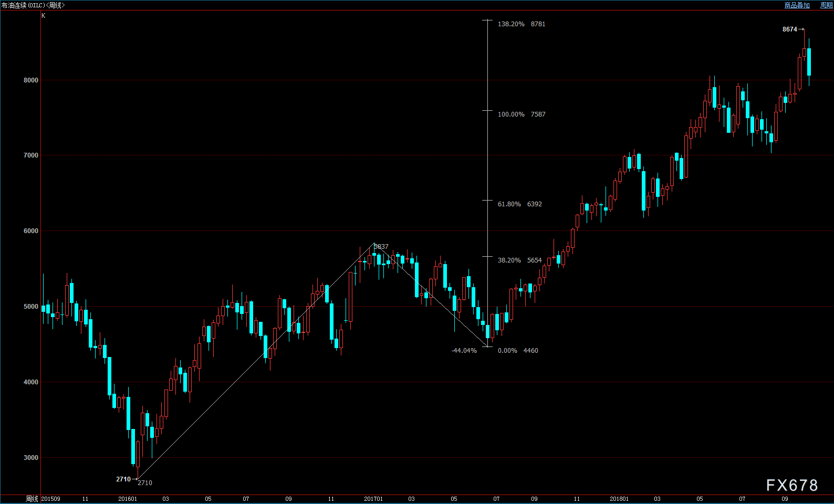Click the K indicator label
Viewport: 834px width, 504px height.
tap(44, 16)
